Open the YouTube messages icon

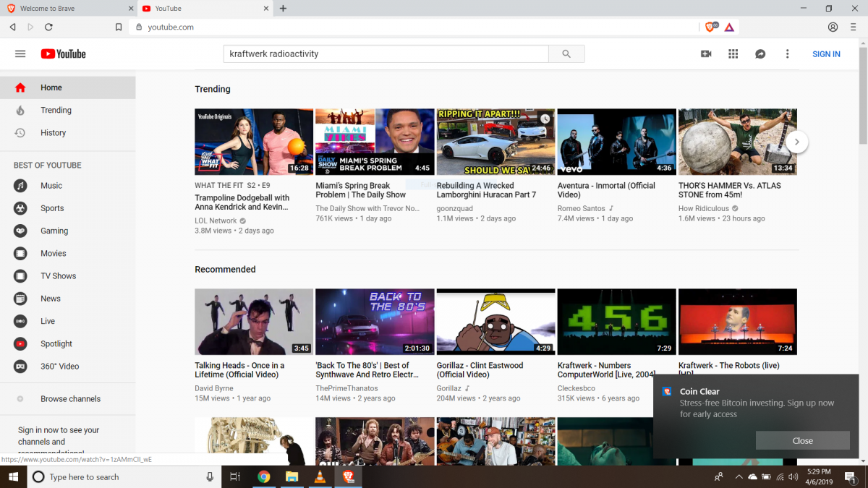[760, 54]
